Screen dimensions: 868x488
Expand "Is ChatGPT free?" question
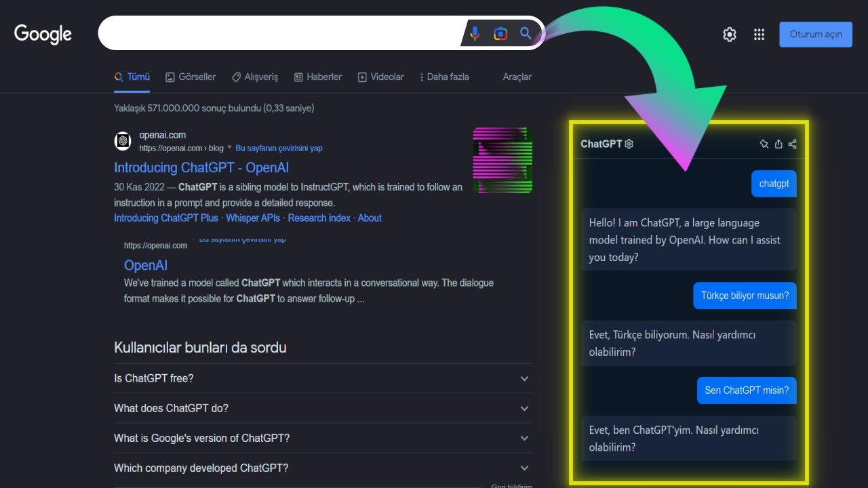tap(524, 379)
